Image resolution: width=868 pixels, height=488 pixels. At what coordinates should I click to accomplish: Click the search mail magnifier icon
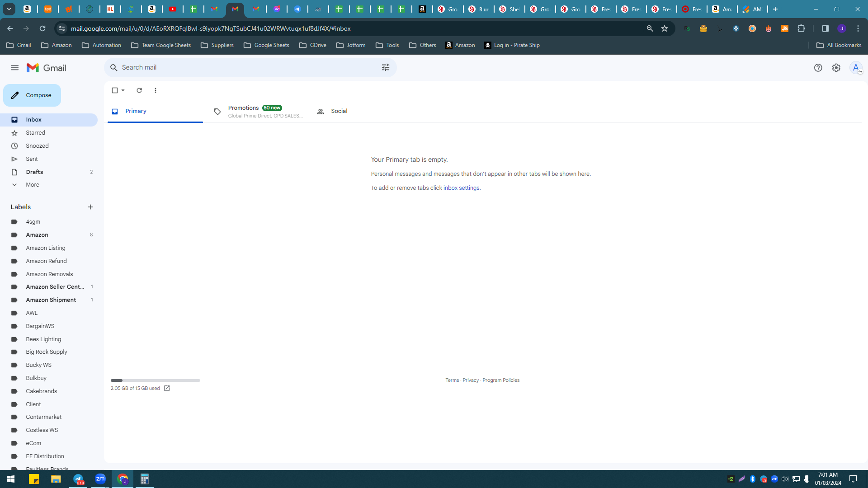[114, 67]
